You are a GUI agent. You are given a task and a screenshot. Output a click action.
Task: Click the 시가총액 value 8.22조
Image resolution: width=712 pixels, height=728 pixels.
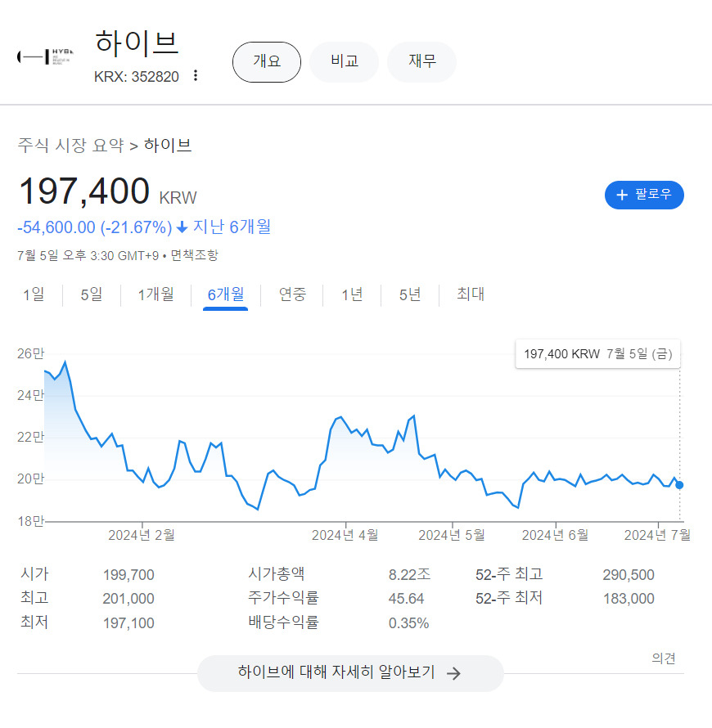410,575
